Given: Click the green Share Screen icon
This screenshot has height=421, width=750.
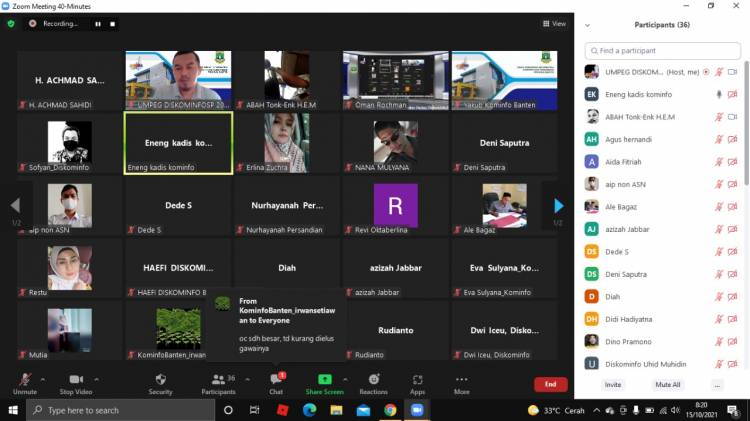Looking at the screenshot, I should click(x=325, y=379).
